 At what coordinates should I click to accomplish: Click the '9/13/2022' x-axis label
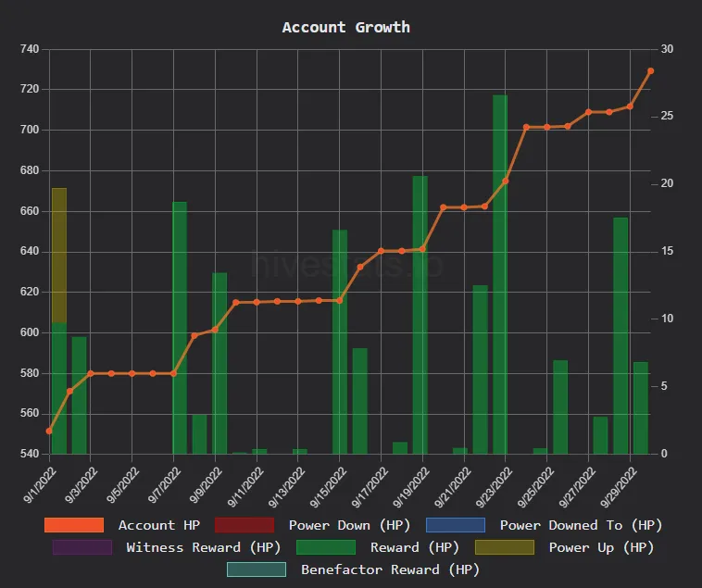coord(286,486)
